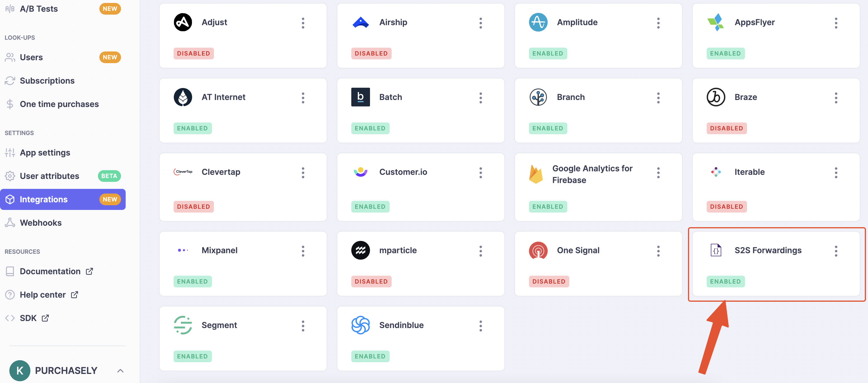
Task: Click the Braze logo icon
Action: coord(715,97)
